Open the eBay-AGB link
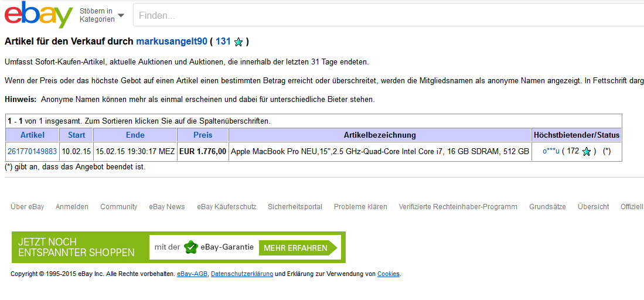 [192, 274]
